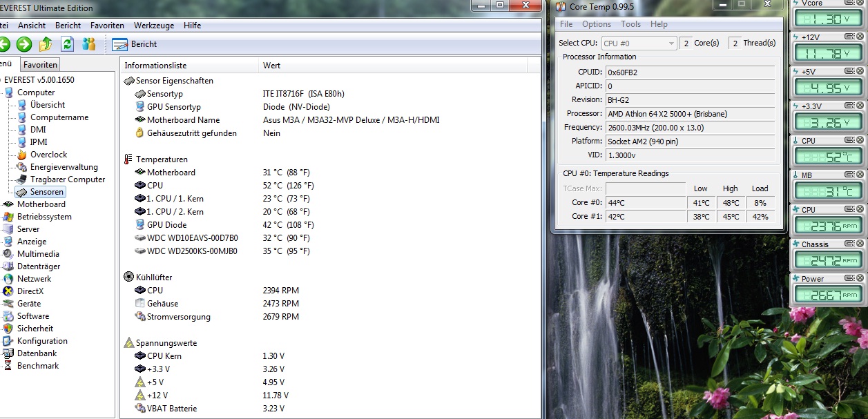Open the Datenträger tree category
This screenshot has height=419, width=868.
pyautogui.click(x=32, y=266)
